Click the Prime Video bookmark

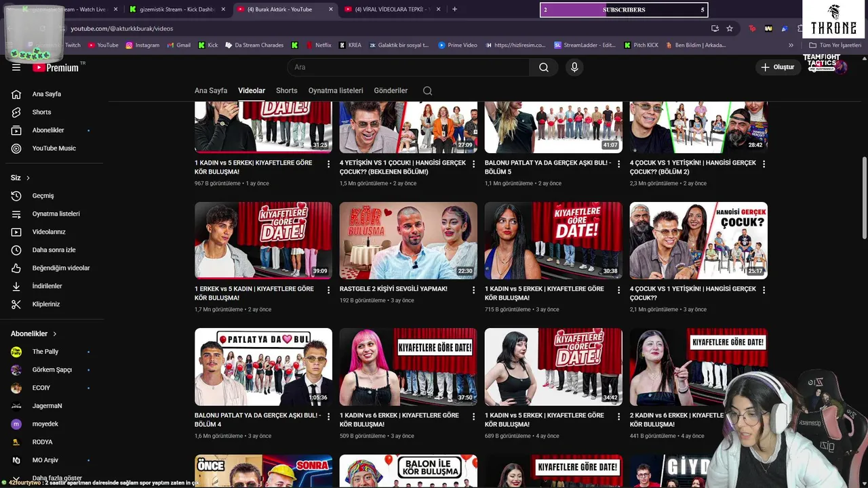pyautogui.click(x=458, y=45)
